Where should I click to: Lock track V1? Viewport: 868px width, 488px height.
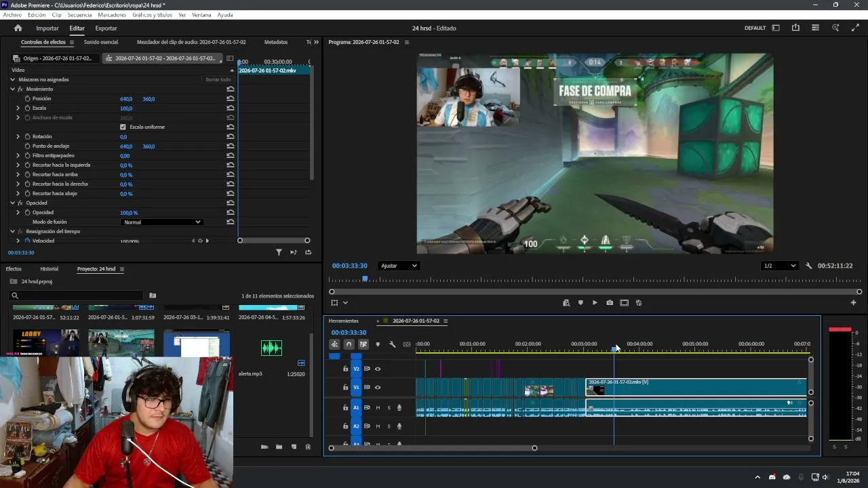(x=345, y=388)
